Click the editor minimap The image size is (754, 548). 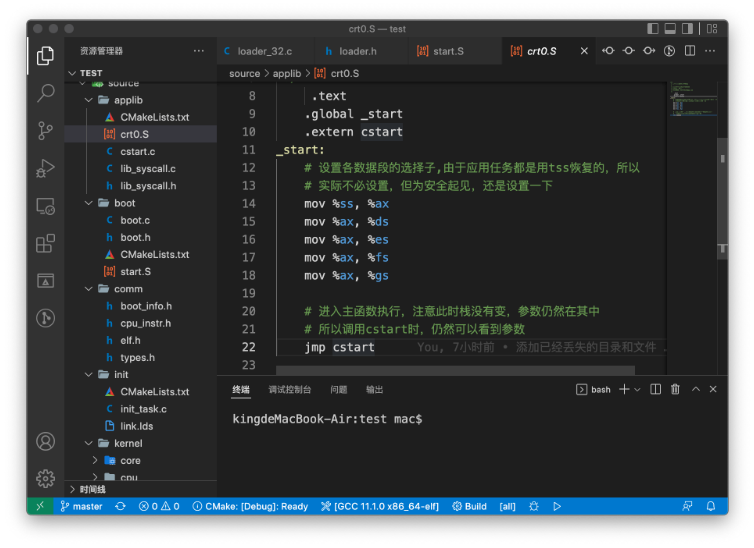690,100
